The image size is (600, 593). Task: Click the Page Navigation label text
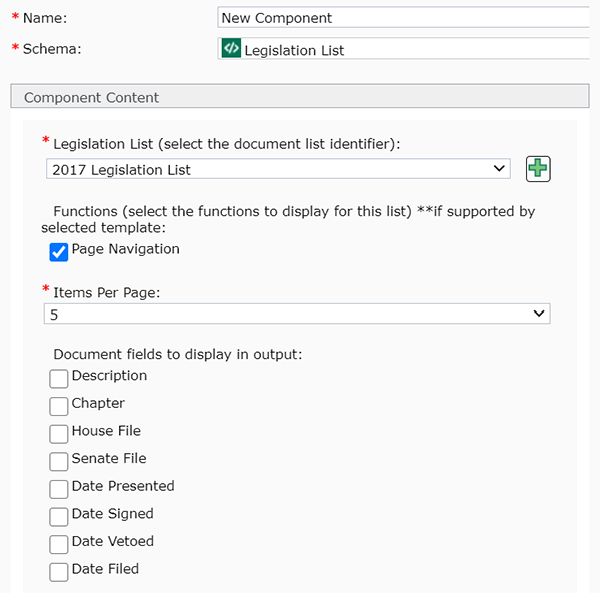[x=125, y=249]
